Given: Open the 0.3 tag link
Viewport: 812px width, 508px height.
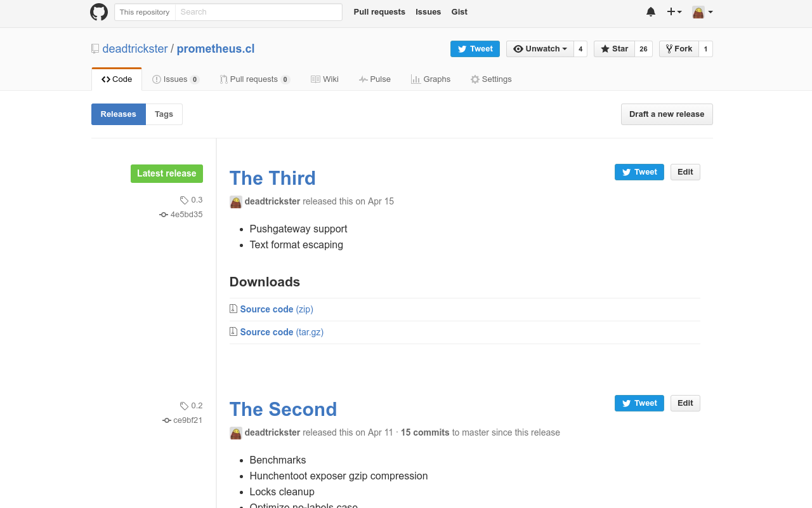Looking at the screenshot, I should point(192,200).
